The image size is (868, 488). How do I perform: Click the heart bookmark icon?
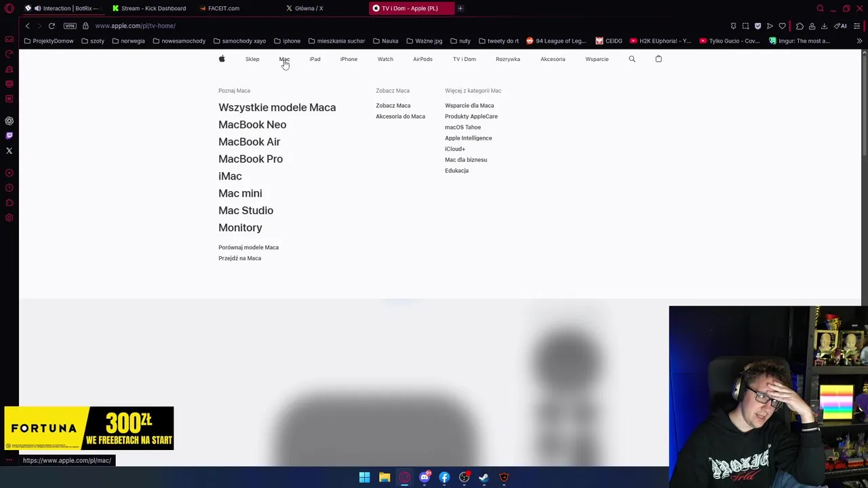782,26
